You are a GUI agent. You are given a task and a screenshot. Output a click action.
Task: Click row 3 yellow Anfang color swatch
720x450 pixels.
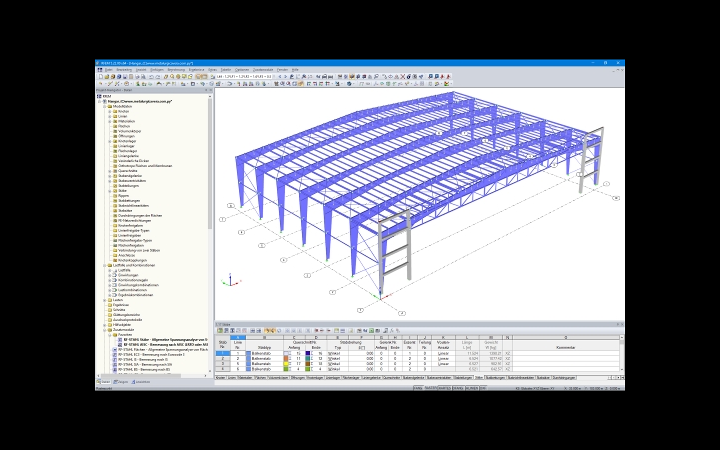pyautogui.click(x=287, y=364)
